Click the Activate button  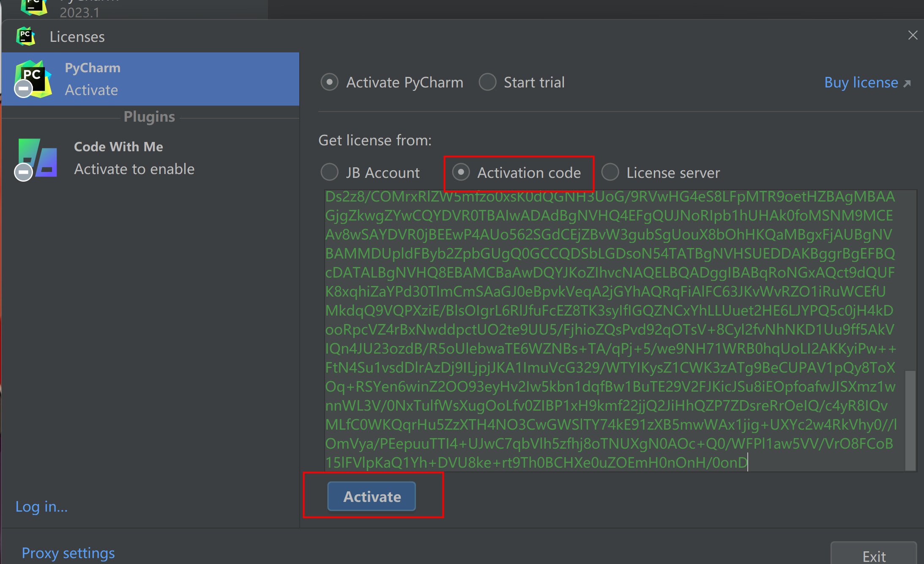click(x=372, y=496)
